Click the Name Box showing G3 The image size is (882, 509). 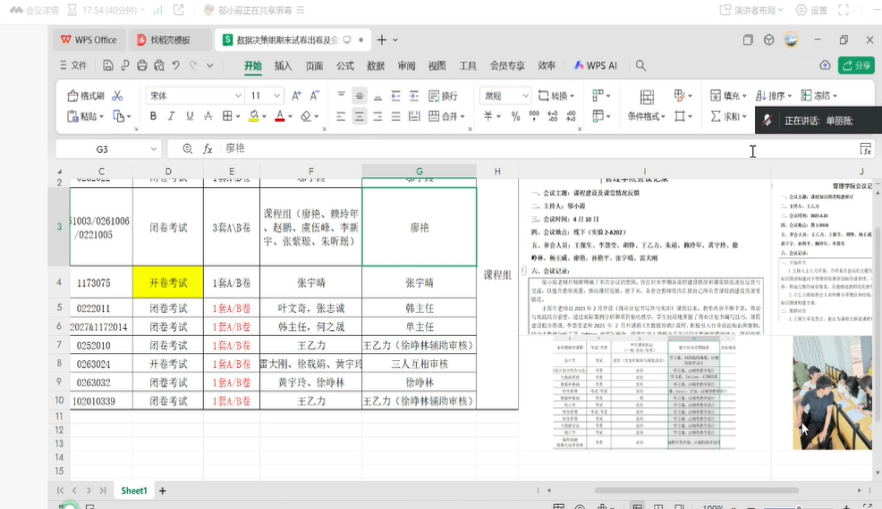pos(103,148)
